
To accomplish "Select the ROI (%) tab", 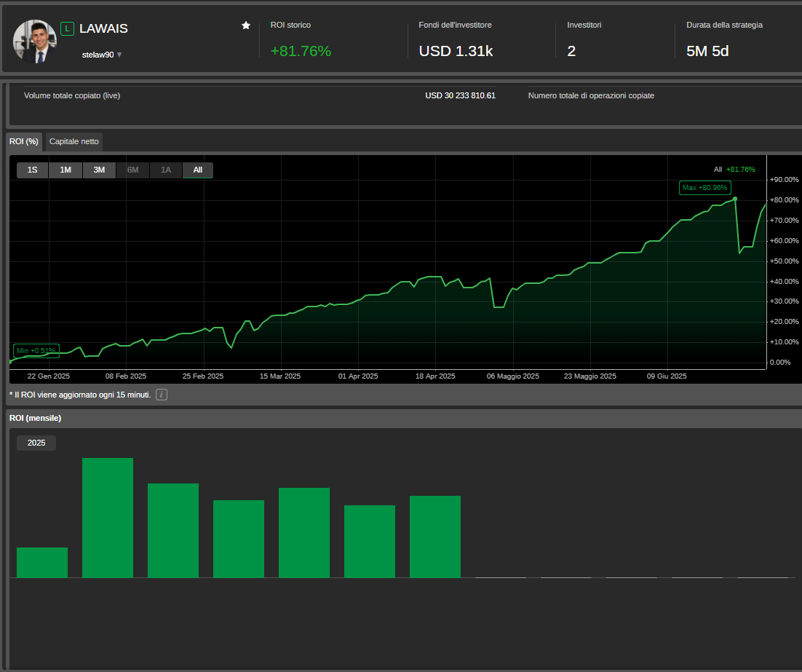I will [24, 141].
